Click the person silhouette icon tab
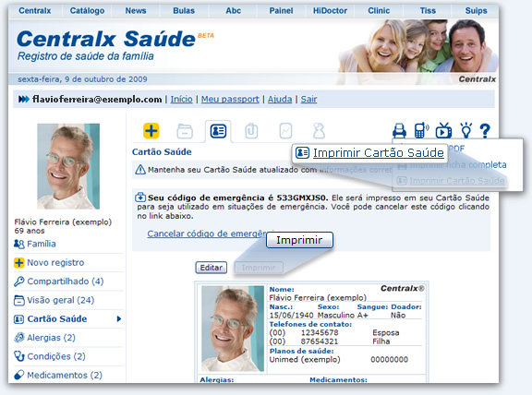 tap(319, 131)
